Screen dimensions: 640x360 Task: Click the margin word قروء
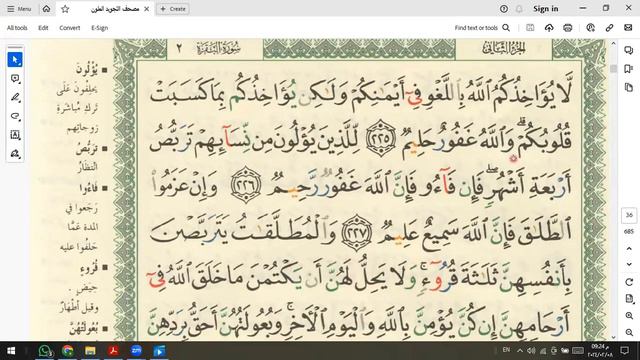pos(89,268)
